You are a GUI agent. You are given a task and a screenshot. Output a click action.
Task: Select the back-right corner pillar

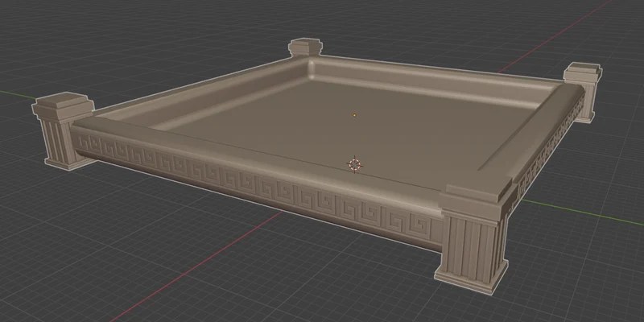[584, 92]
